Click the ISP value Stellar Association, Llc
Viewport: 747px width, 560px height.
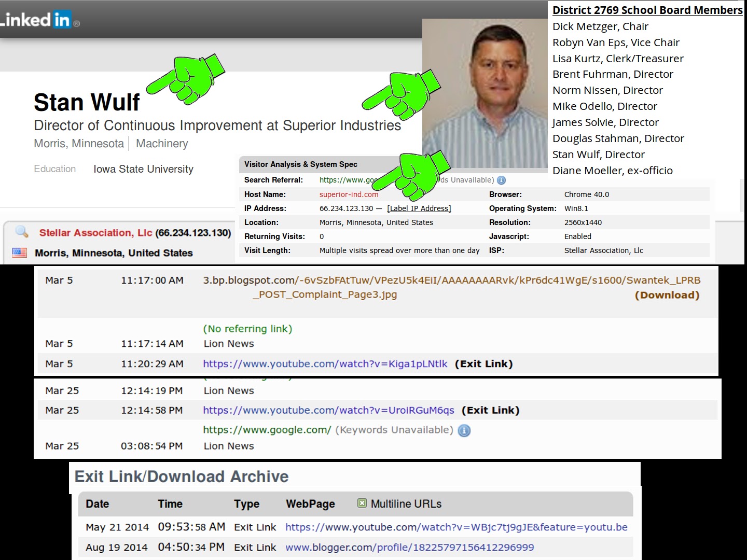(604, 250)
